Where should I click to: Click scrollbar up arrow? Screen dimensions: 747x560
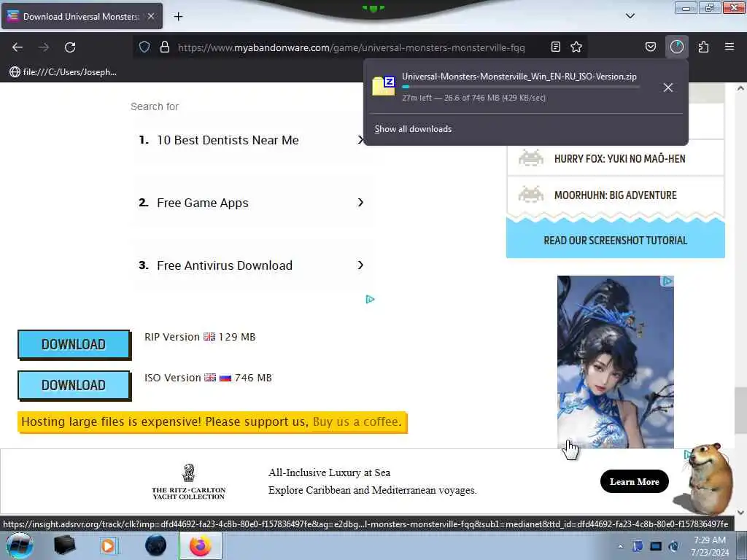(x=740, y=88)
